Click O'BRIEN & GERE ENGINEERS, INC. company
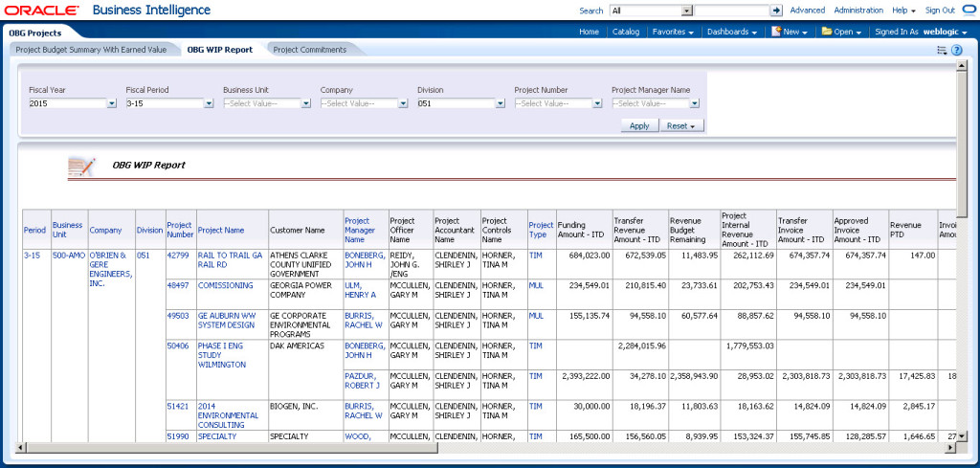This screenshot has height=468, width=980. [111, 269]
